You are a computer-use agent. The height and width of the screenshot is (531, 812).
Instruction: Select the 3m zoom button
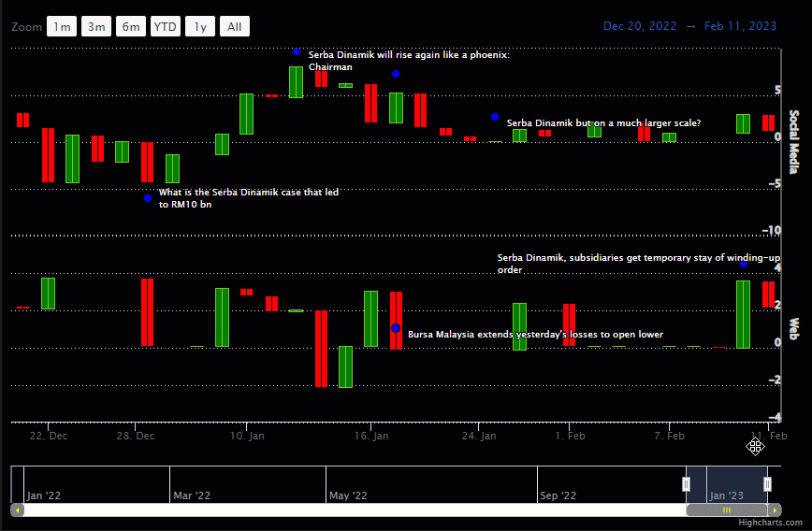[96, 26]
